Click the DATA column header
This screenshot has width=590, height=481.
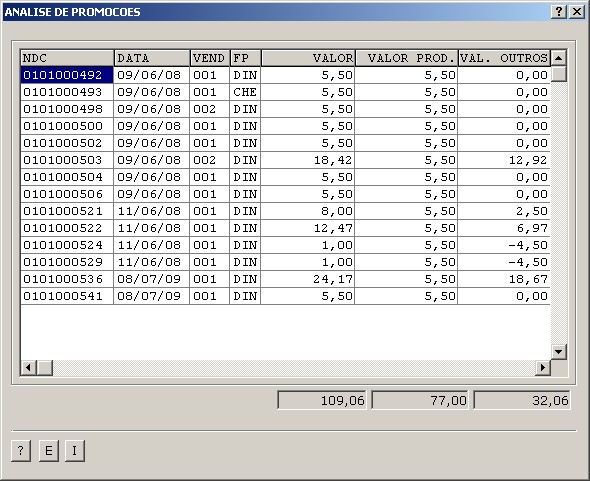pyautogui.click(x=152, y=58)
